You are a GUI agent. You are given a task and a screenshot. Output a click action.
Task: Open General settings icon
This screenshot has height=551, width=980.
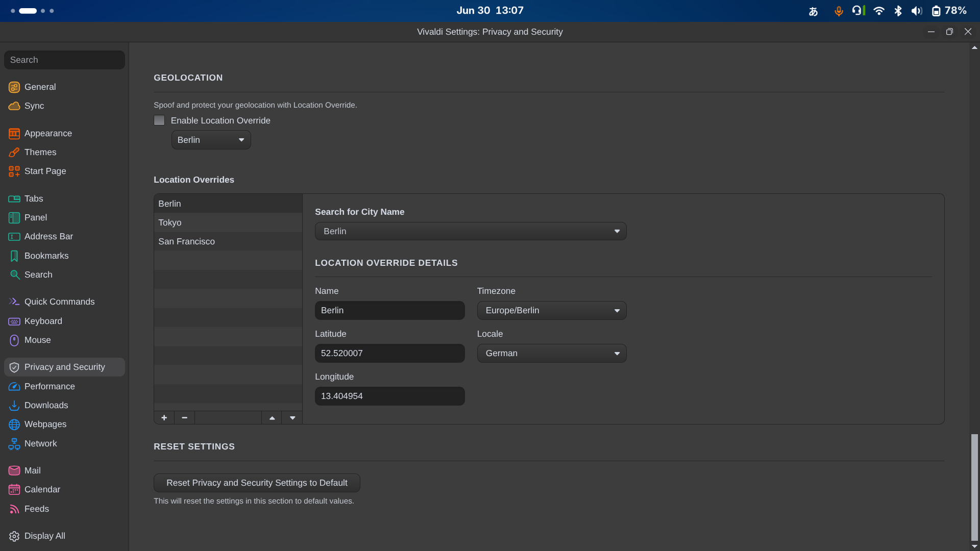pos(14,87)
